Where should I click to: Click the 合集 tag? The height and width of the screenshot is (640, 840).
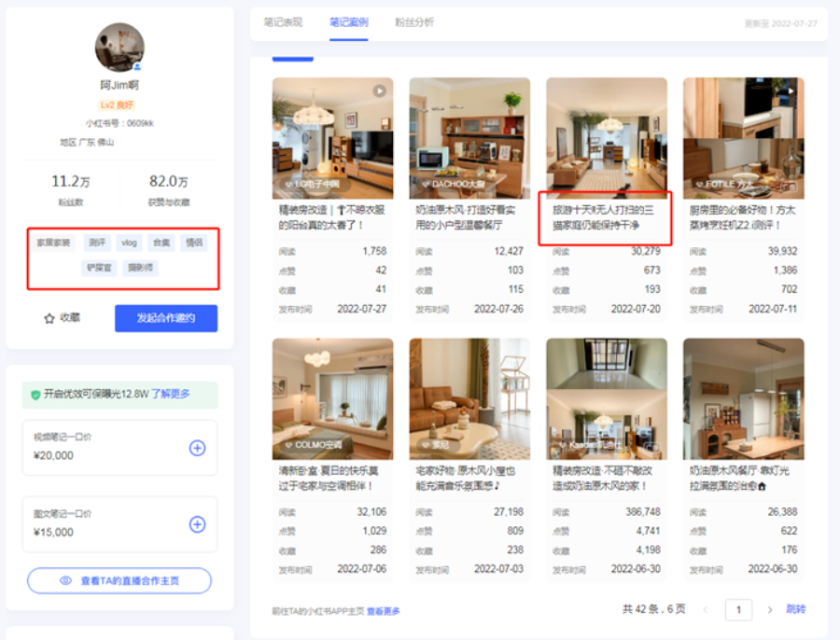(x=161, y=243)
